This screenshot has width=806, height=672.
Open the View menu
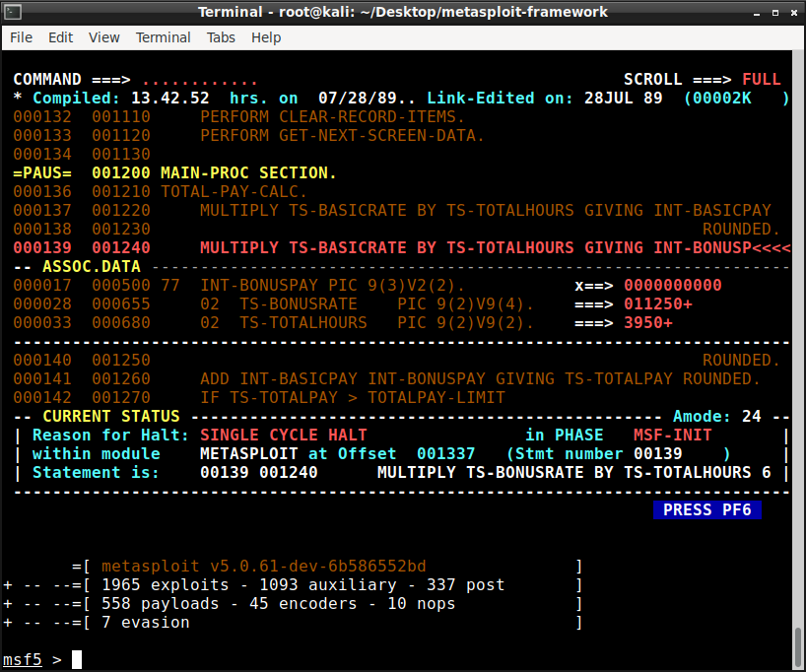point(103,37)
